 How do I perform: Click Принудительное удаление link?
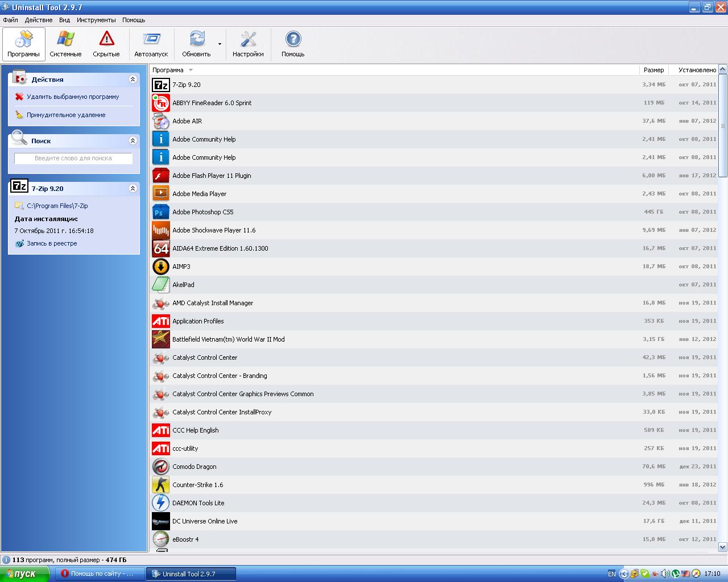point(66,115)
